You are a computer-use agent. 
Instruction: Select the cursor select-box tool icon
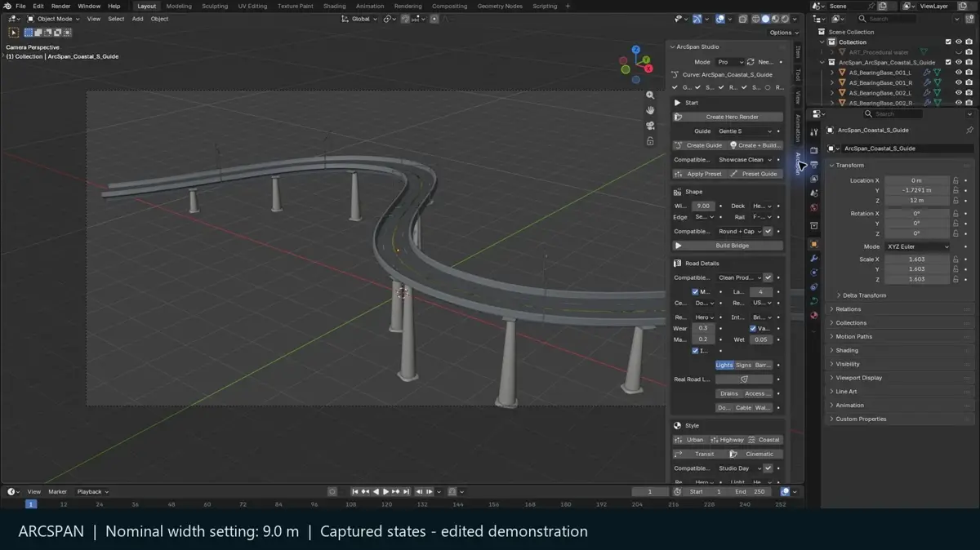click(x=14, y=33)
